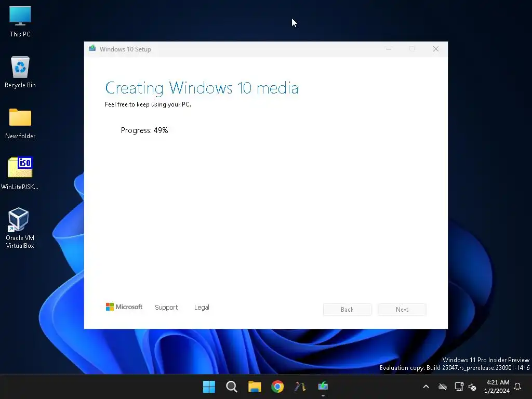Click the OneDrive cloud tray icon
Image resolution: width=532 pixels, height=399 pixels.
point(443,387)
